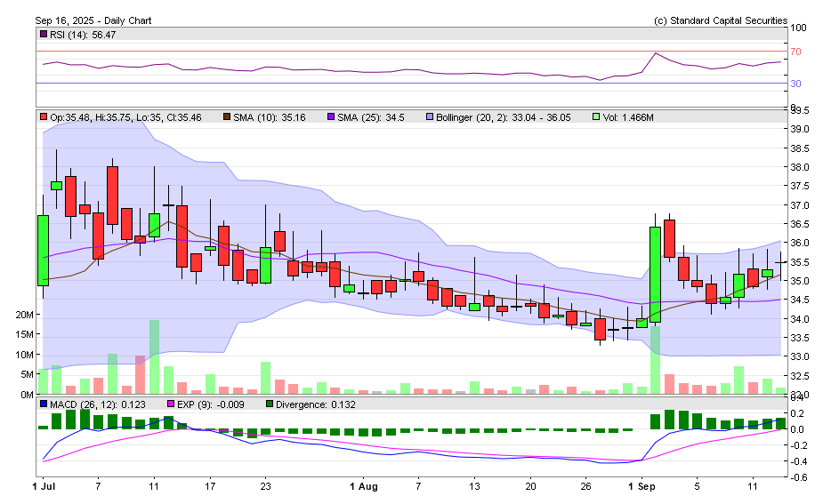The height and width of the screenshot is (504, 823).
Task: Select the SMA (25): 34.5 label
Action: [370, 117]
